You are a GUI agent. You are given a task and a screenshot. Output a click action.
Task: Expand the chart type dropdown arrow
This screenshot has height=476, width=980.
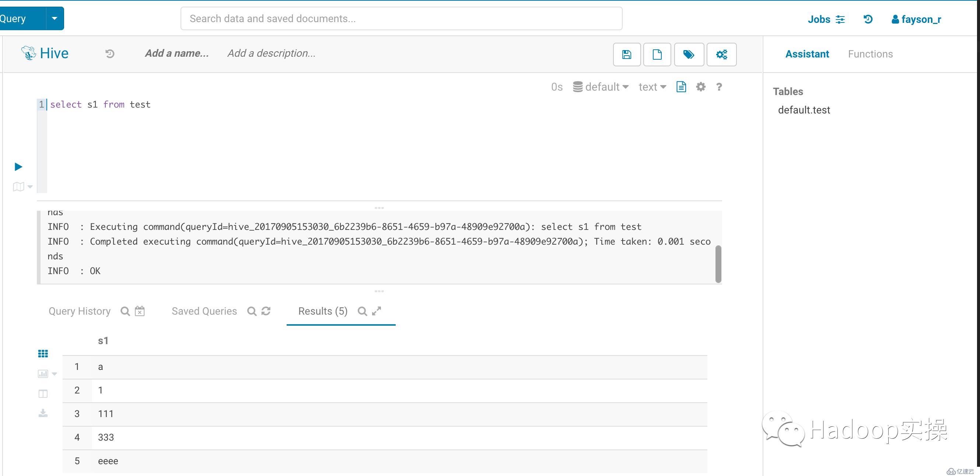(x=55, y=374)
